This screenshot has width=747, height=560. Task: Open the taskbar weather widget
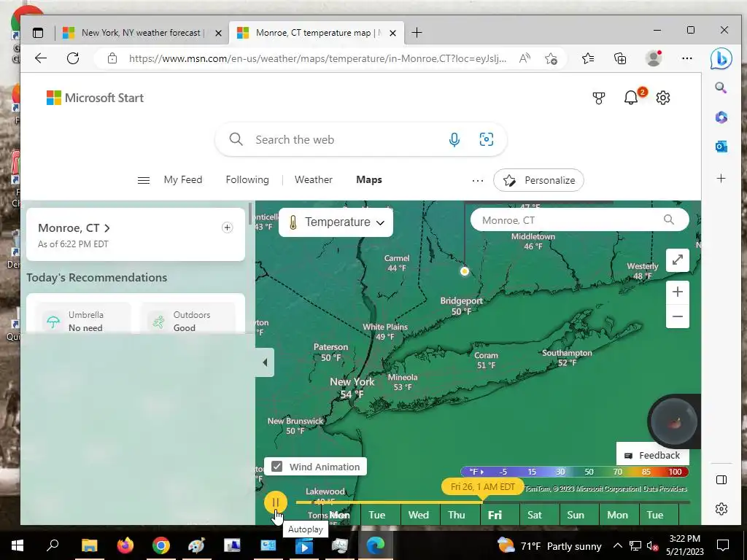coord(549,545)
